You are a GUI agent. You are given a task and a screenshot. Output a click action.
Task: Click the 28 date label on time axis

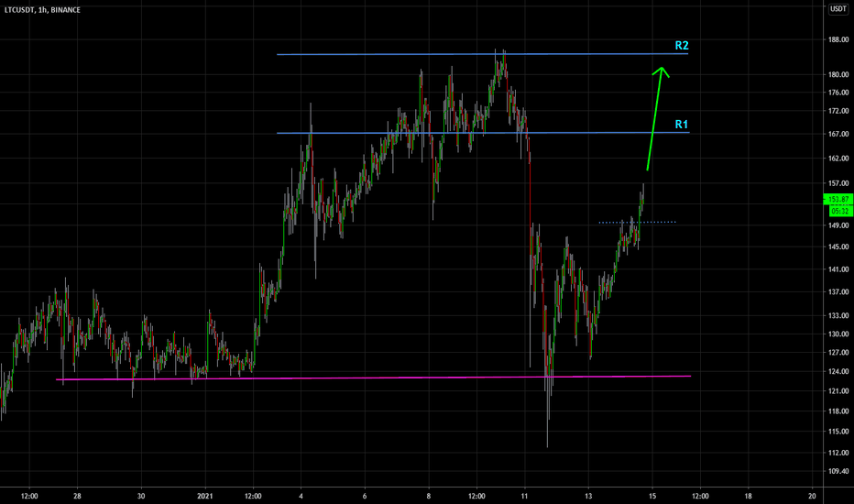(x=77, y=496)
